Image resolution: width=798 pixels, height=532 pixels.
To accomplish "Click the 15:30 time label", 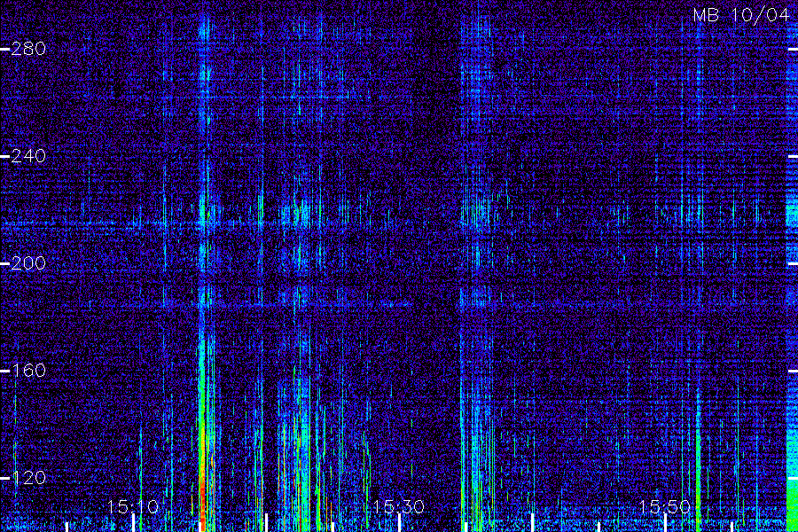I will 398,506.
